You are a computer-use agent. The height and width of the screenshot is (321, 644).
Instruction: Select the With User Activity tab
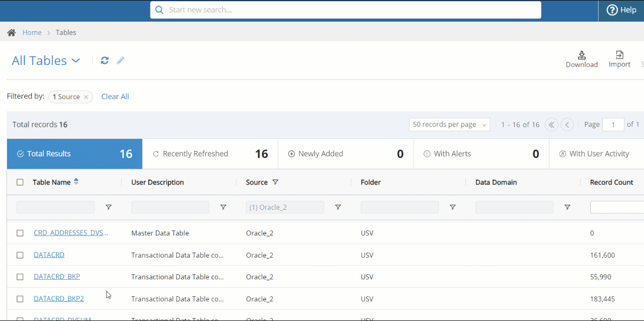[597, 154]
